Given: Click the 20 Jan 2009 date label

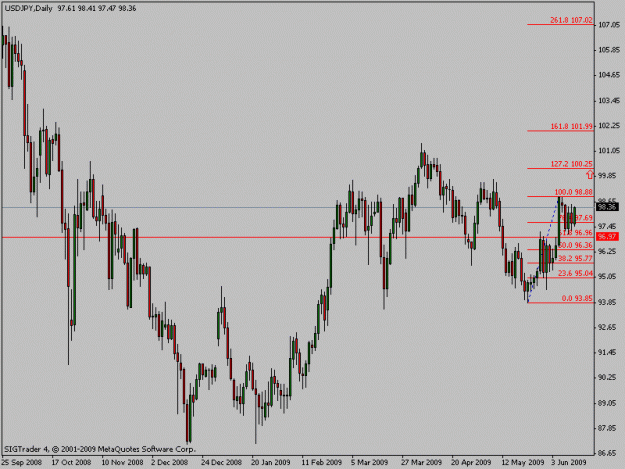Looking at the screenshot, I should click(x=271, y=462).
